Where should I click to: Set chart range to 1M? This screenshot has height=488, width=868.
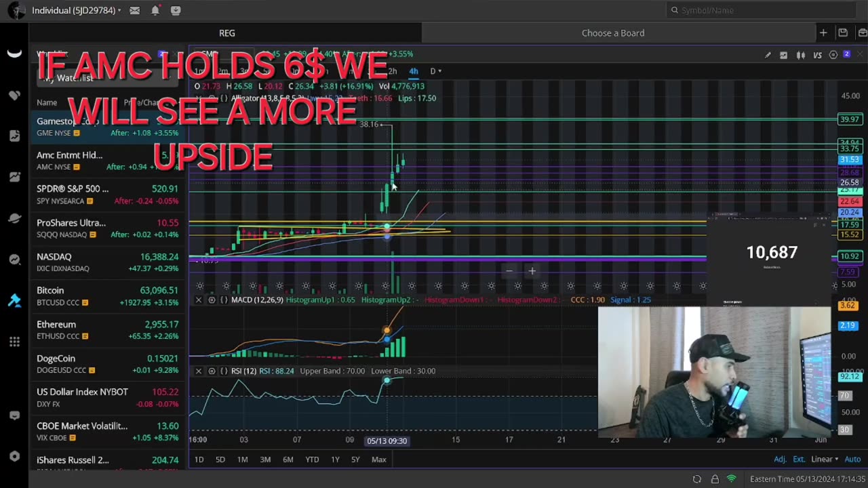[242, 460]
